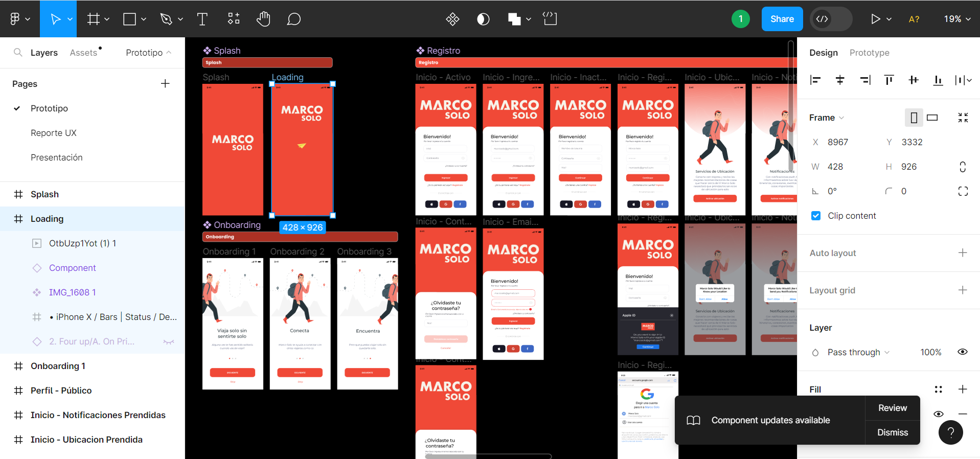980x459 pixels.
Task: Switch to Layers tab
Action: coord(44,53)
